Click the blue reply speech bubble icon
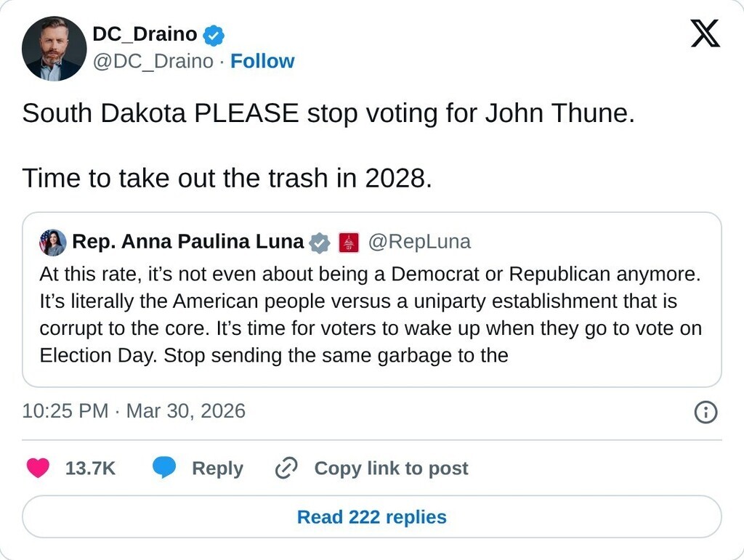This screenshot has height=560, width=744. click(x=164, y=468)
